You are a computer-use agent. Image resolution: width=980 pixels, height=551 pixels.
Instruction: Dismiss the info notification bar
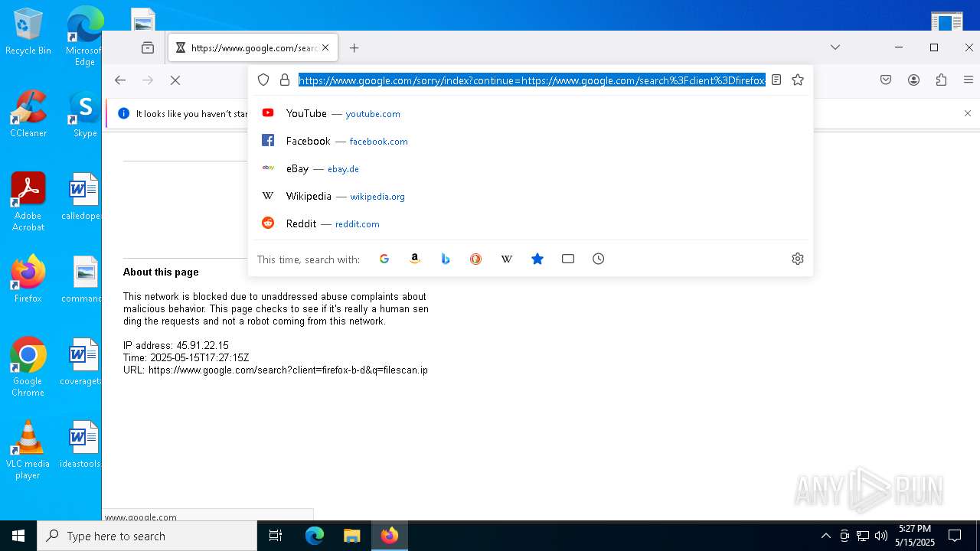coord(968,113)
